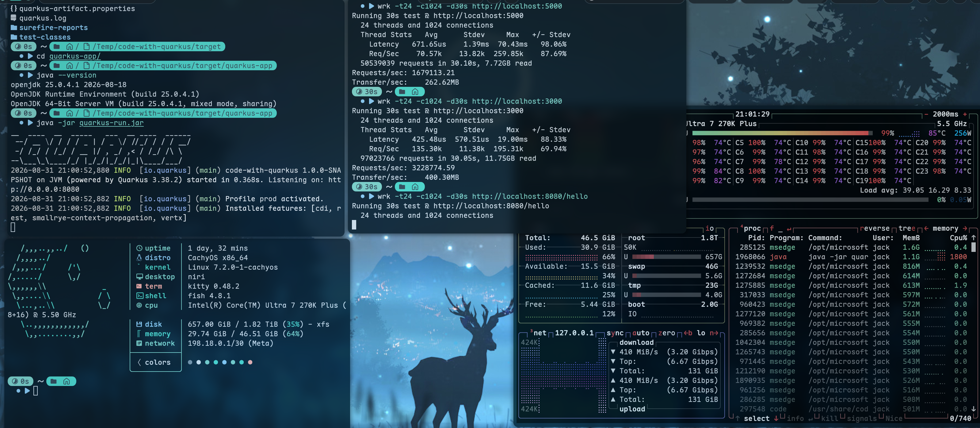The image size is (980, 428).
Task: Click the floppy disk icon beside disk
Action: pyautogui.click(x=139, y=324)
